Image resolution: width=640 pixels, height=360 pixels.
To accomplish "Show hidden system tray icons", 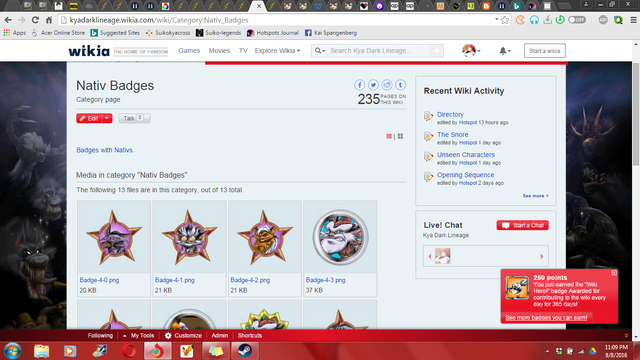I will (x=547, y=351).
